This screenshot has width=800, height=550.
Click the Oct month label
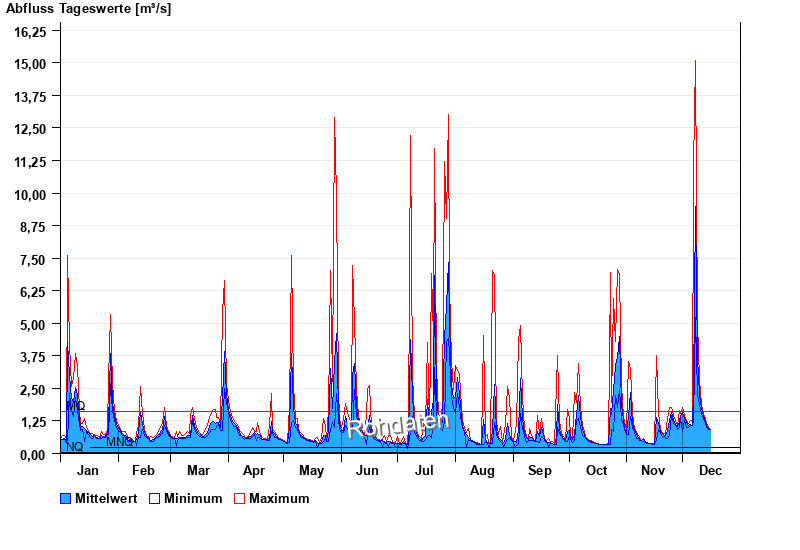coord(596,470)
